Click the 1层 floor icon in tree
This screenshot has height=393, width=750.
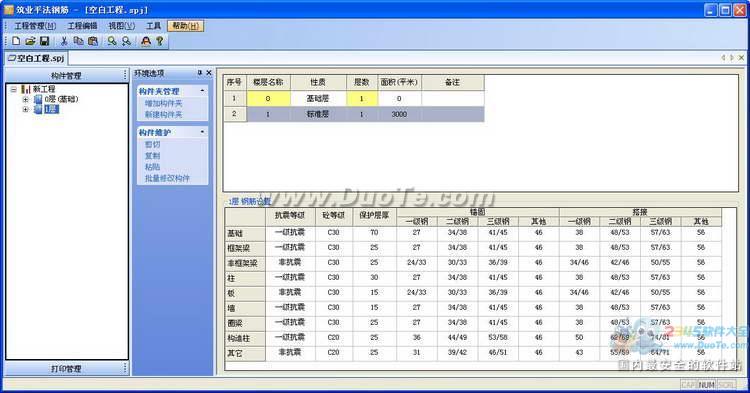(x=38, y=109)
